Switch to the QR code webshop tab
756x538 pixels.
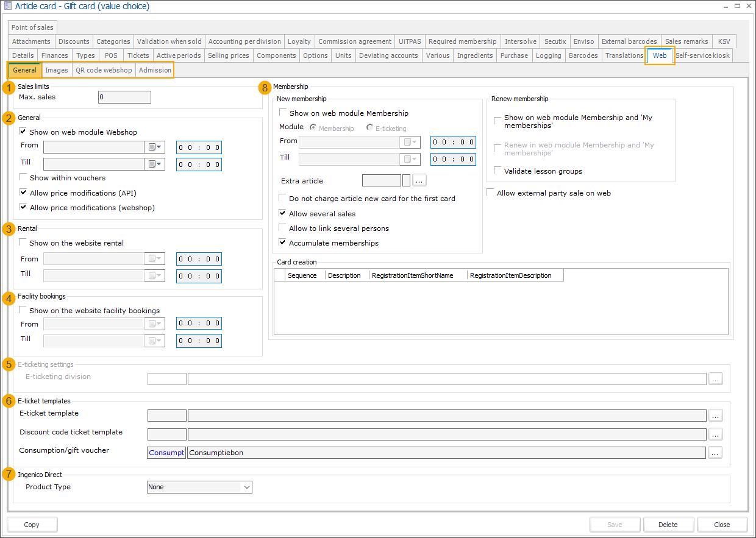click(x=104, y=70)
